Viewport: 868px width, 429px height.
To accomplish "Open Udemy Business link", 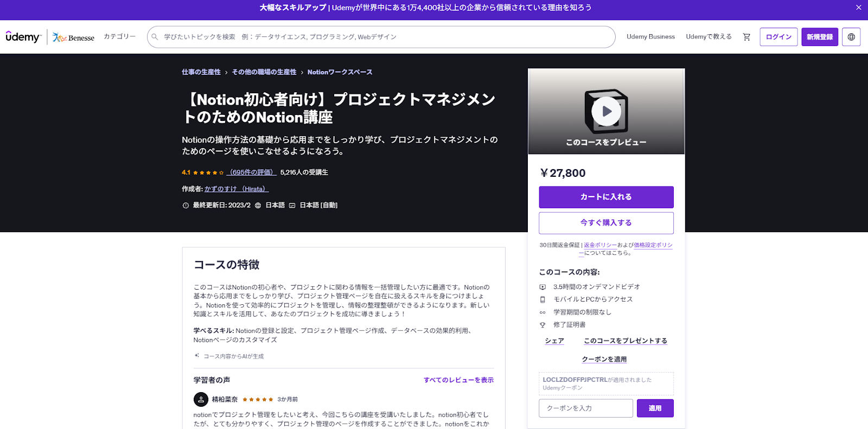I will point(650,37).
